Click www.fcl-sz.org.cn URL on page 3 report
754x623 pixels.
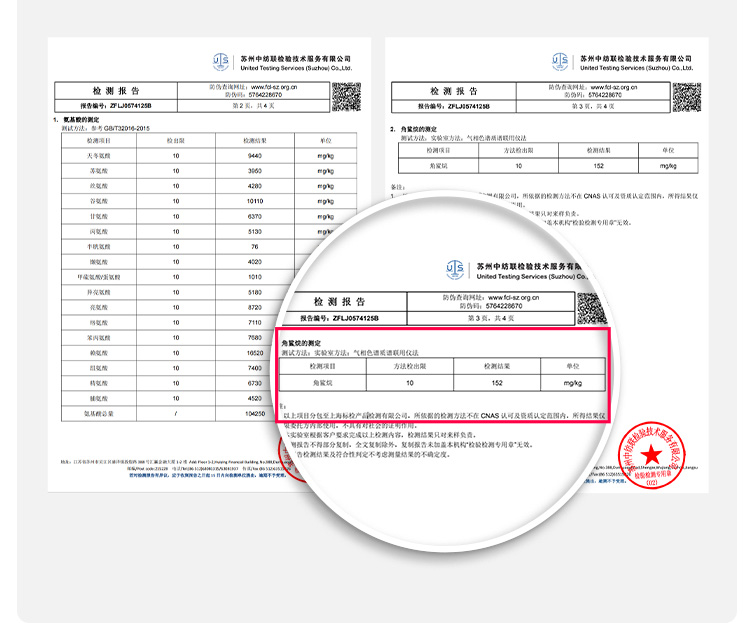(x=614, y=87)
